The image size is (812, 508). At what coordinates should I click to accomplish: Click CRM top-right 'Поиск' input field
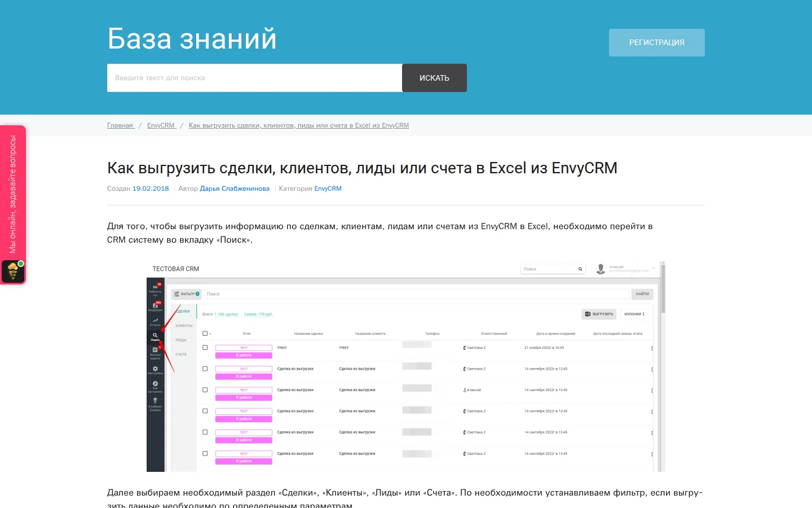coord(553,269)
